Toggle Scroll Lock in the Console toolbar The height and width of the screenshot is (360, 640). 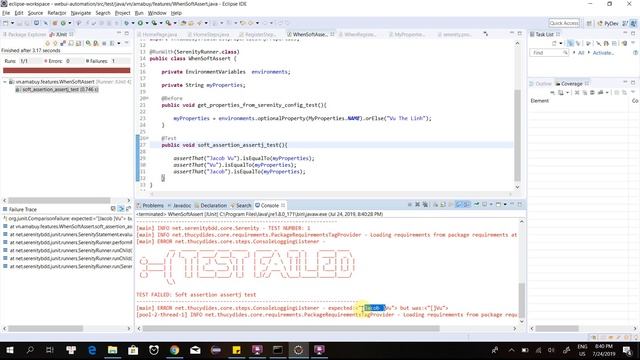coord(443,204)
